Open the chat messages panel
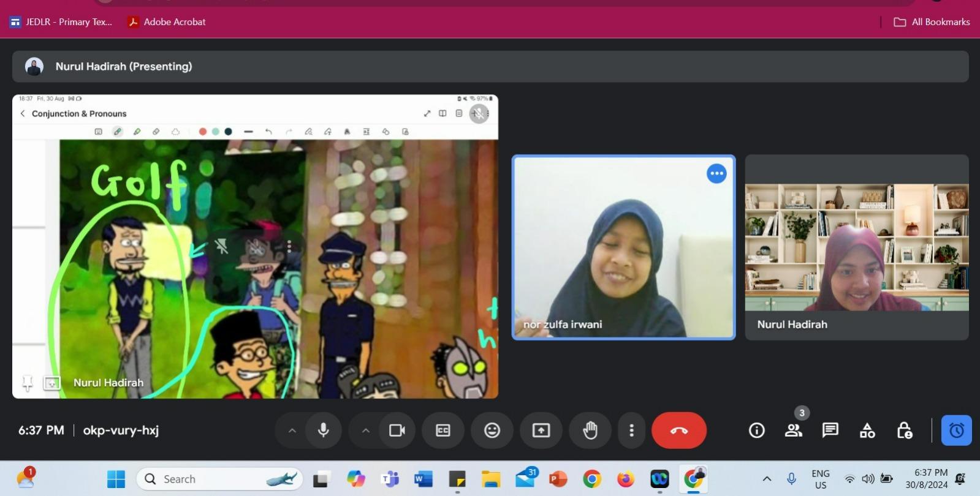This screenshot has height=496, width=980. (830, 430)
